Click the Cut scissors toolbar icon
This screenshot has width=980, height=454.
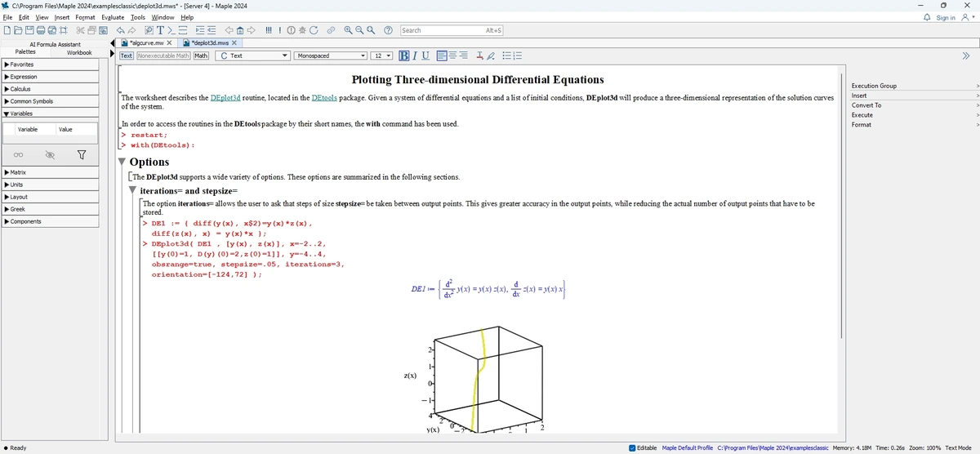80,30
